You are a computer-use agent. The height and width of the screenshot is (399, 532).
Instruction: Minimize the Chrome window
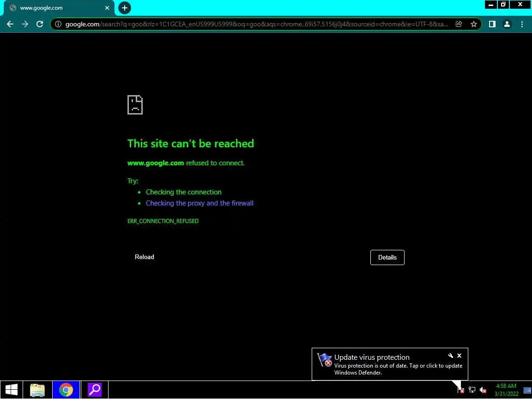490,5
